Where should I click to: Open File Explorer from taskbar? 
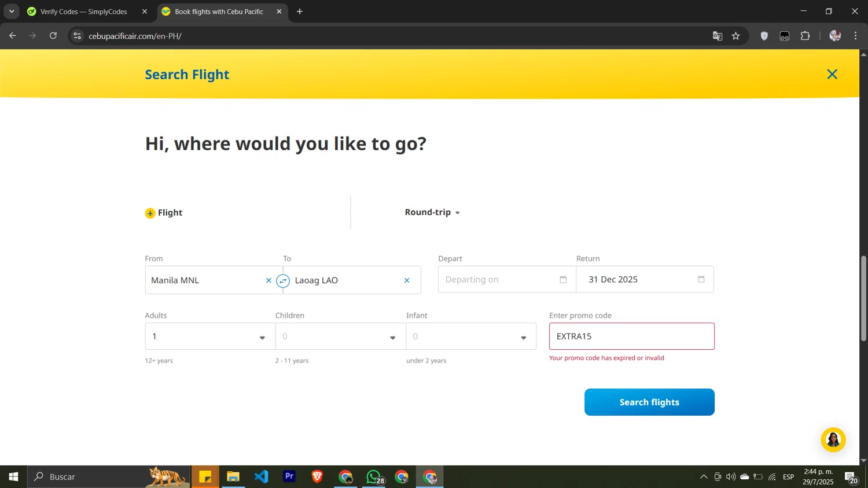(x=233, y=477)
